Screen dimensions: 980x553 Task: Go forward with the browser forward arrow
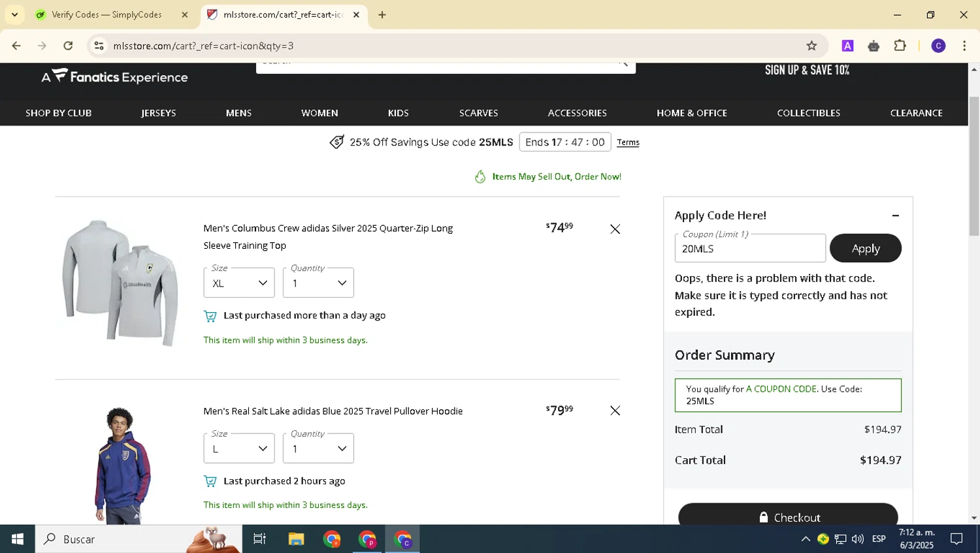[x=42, y=46]
